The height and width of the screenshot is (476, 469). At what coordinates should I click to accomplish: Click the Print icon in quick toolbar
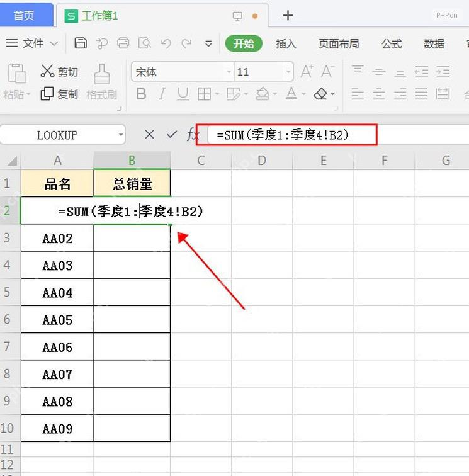(x=123, y=43)
